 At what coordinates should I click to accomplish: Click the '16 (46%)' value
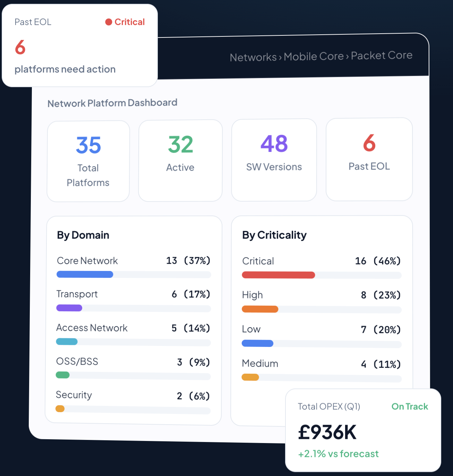pos(378,261)
